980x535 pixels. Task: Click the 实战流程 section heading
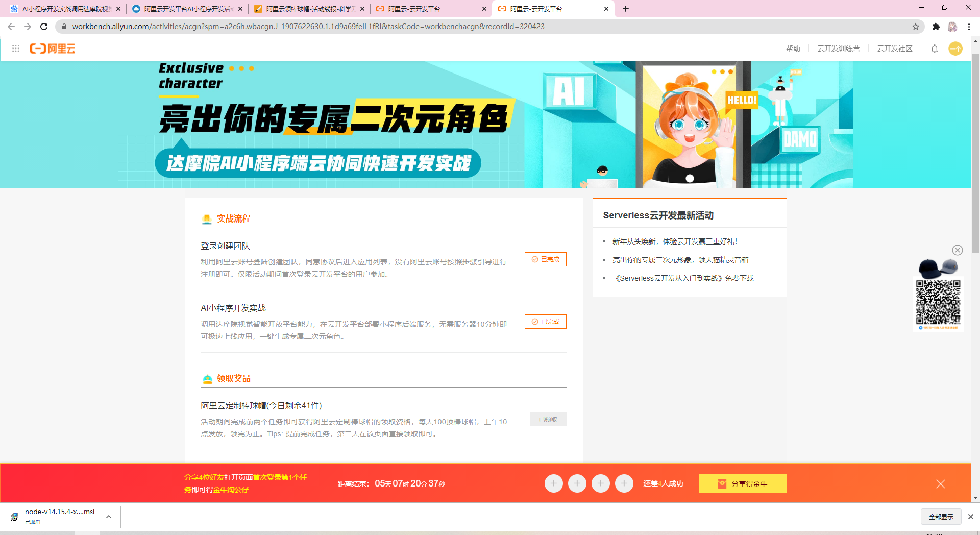coord(233,218)
